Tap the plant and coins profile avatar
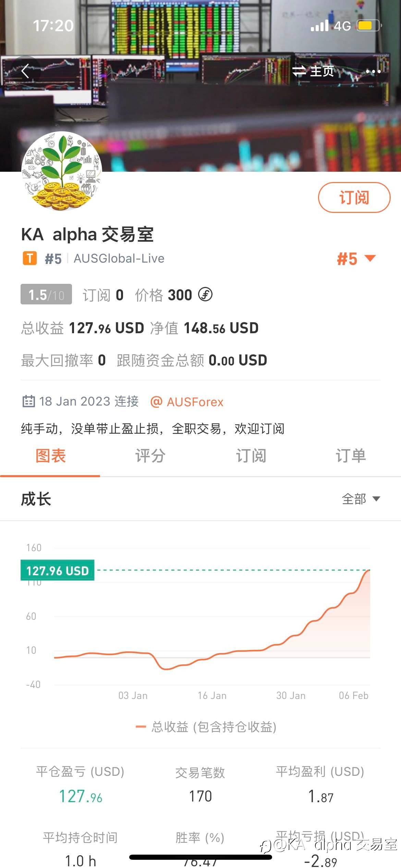Screen dimensions: 401x868 62,171
